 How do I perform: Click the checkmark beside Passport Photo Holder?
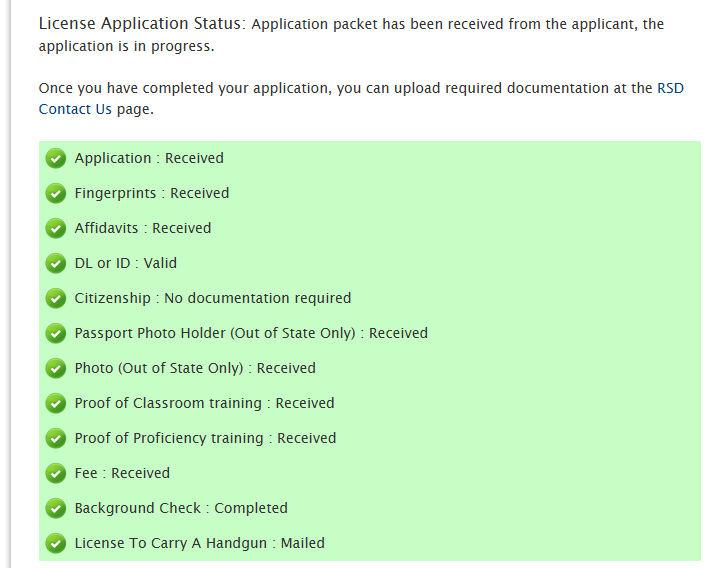[x=56, y=333]
